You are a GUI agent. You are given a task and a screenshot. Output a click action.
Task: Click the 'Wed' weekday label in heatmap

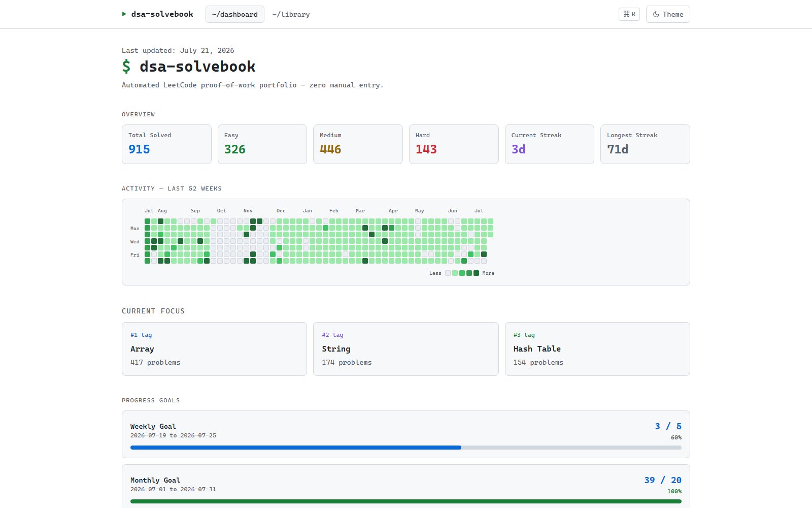[x=134, y=242]
